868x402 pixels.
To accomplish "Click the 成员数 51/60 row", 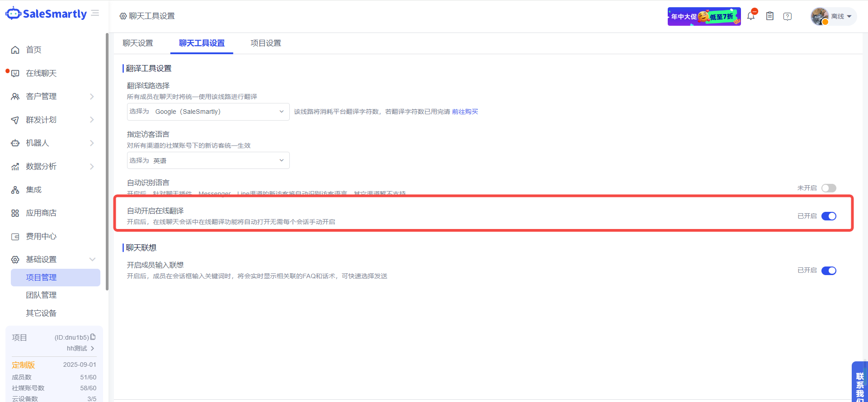I will [x=54, y=377].
